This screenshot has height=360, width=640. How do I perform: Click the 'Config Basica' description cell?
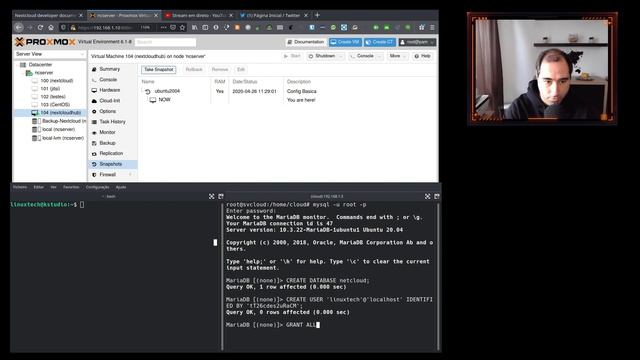302,91
